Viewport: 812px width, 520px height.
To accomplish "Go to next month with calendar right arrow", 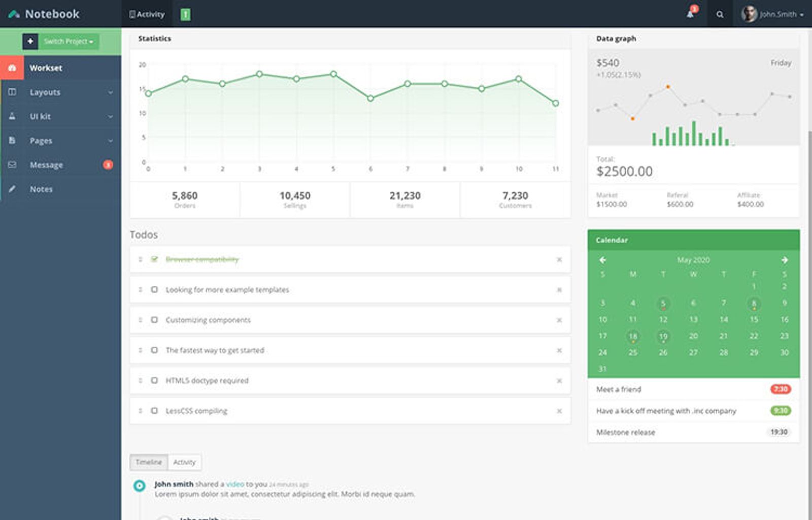I will pyautogui.click(x=785, y=259).
